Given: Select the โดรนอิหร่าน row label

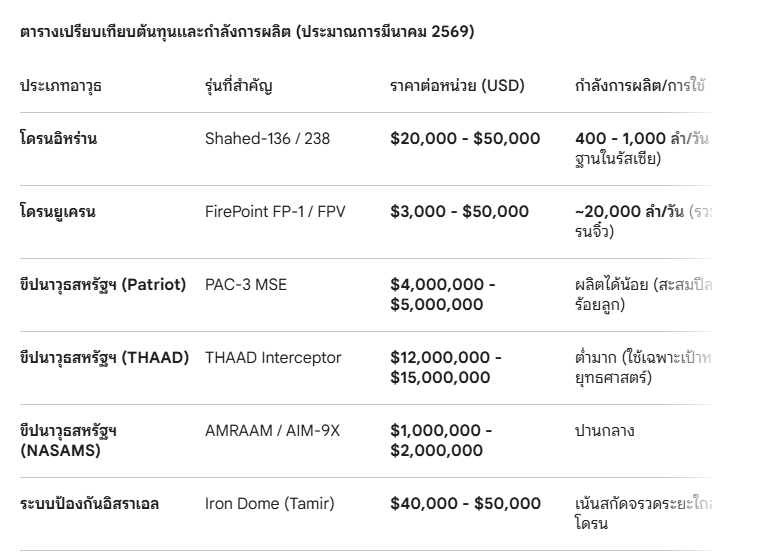Looking at the screenshot, I should [58, 139].
